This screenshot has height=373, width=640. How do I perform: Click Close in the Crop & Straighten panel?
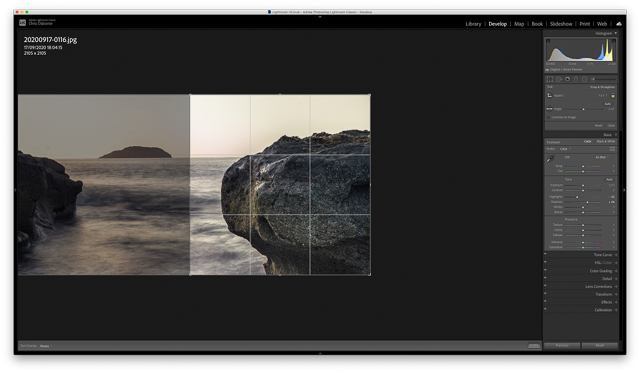[x=611, y=126]
